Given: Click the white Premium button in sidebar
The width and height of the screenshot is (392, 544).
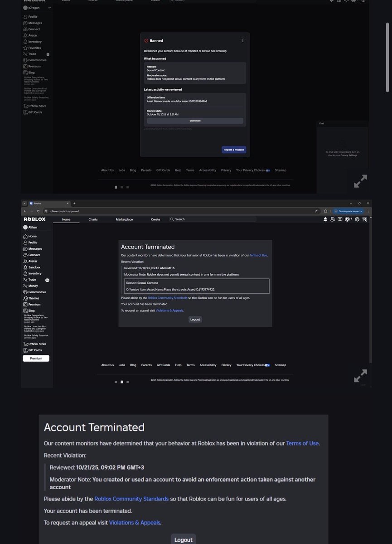Looking at the screenshot, I should tap(36, 358).
